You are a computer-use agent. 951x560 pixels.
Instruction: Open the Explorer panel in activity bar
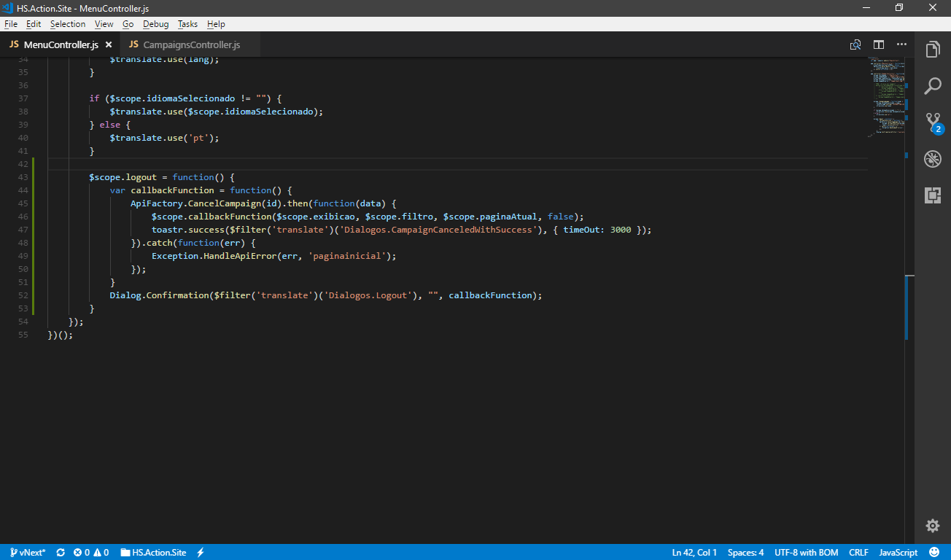[x=932, y=50]
